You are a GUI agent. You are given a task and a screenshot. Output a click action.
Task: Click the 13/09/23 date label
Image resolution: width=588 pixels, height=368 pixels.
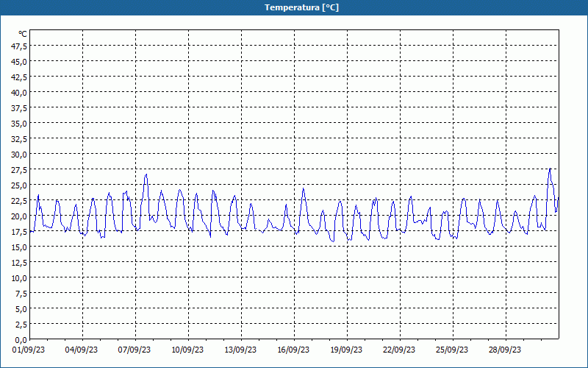pyautogui.click(x=240, y=350)
